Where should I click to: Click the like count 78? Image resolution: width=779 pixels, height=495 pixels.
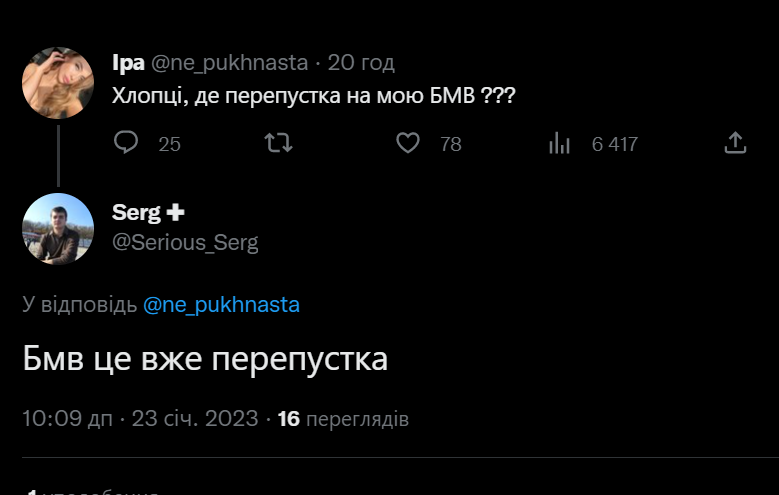pos(451,144)
